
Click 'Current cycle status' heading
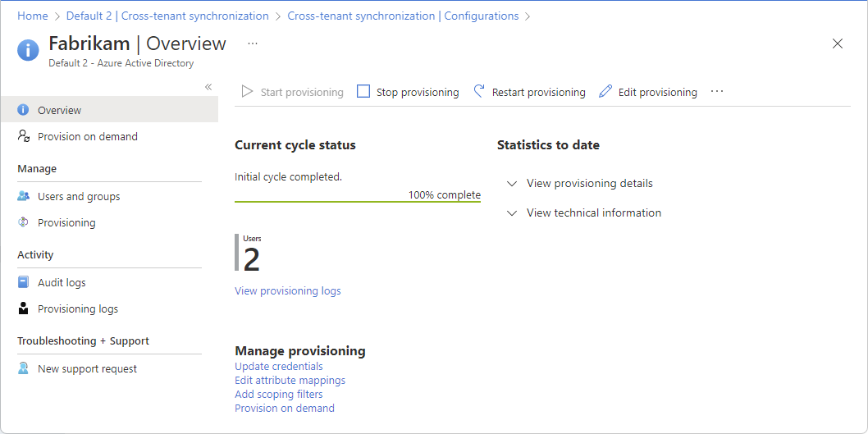tap(295, 145)
